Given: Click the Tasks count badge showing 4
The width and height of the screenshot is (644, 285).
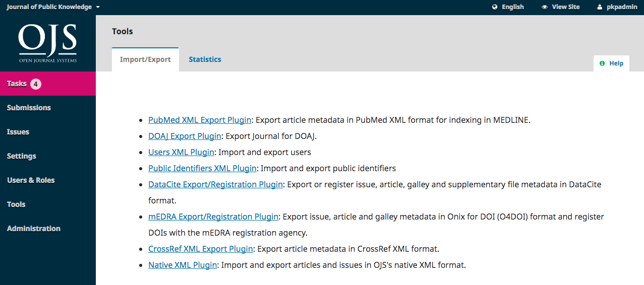Looking at the screenshot, I should coord(36,84).
